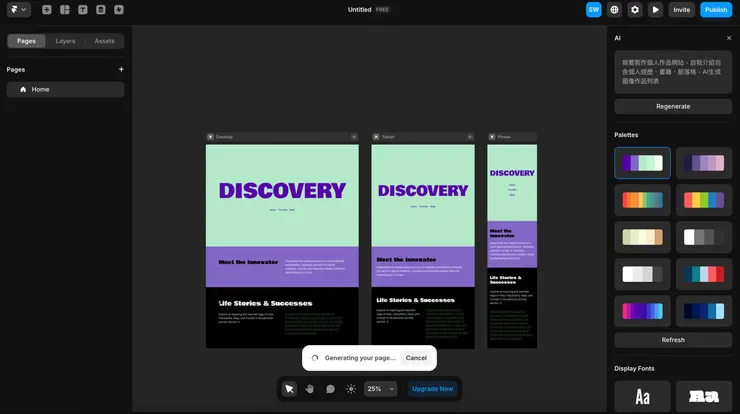This screenshot has width=740, height=414.
Task: Click the Untitled project title
Action: pos(360,9)
